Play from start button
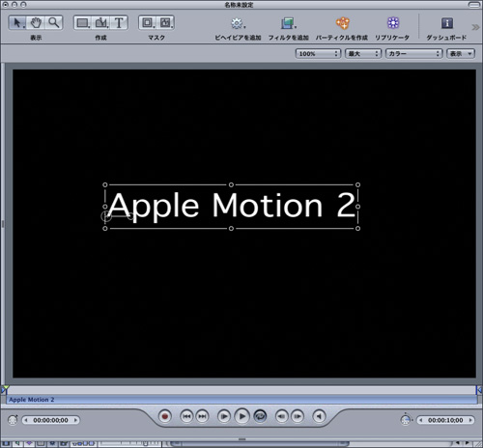The height and width of the screenshot is (448, 483). click(x=224, y=416)
